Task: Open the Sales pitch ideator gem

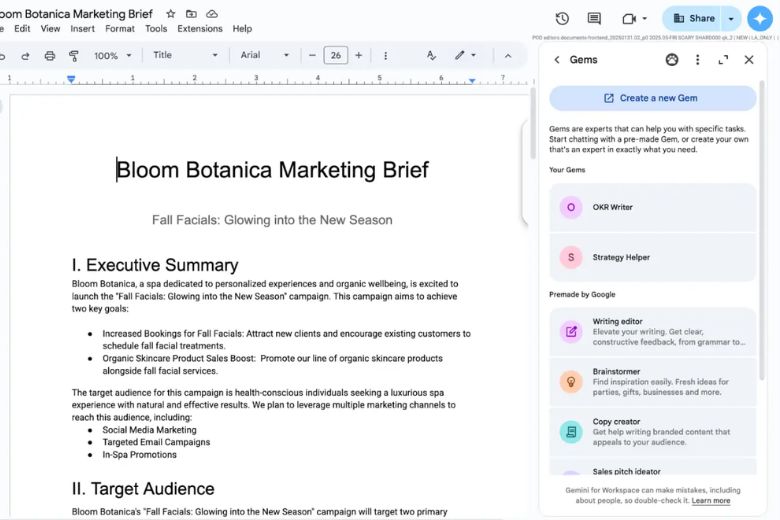Action: tap(653, 468)
